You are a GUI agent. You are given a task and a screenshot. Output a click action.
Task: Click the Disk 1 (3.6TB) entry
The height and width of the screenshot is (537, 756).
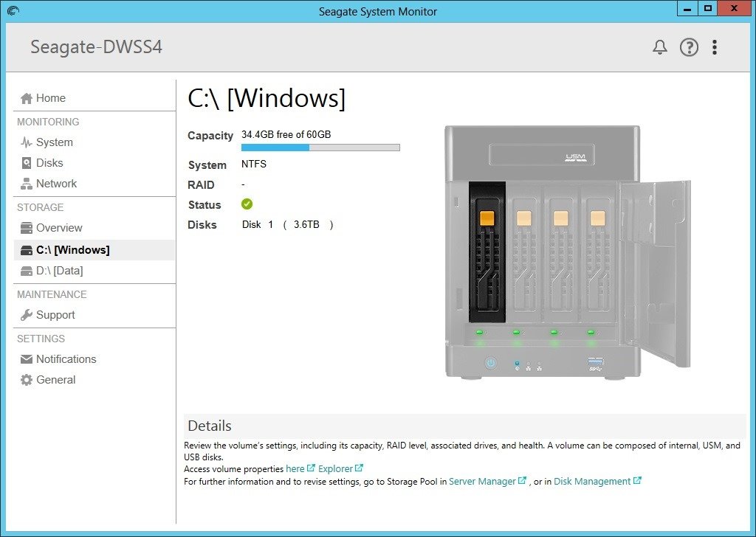coord(287,224)
